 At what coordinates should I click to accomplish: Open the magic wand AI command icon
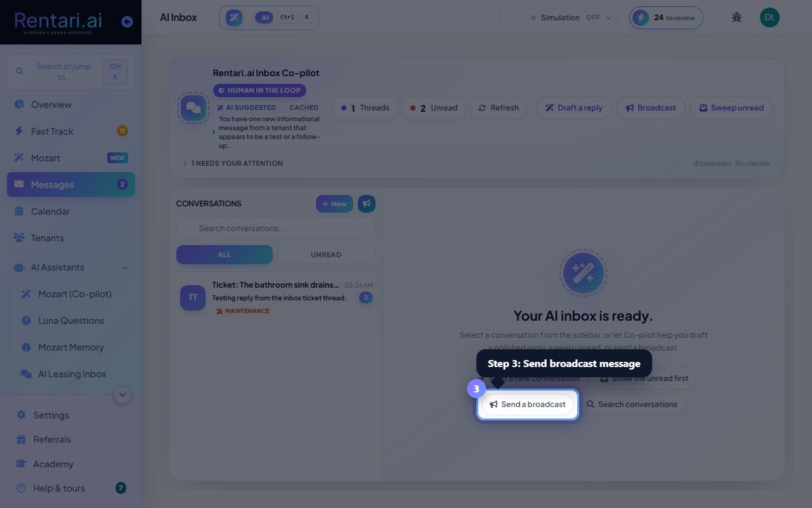pyautogui.click(x=234, y=18)
